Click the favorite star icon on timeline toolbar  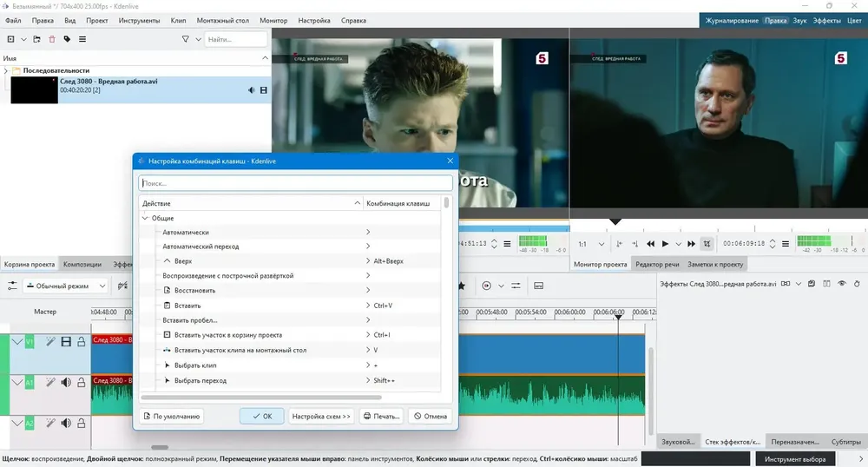coord(461,286)
